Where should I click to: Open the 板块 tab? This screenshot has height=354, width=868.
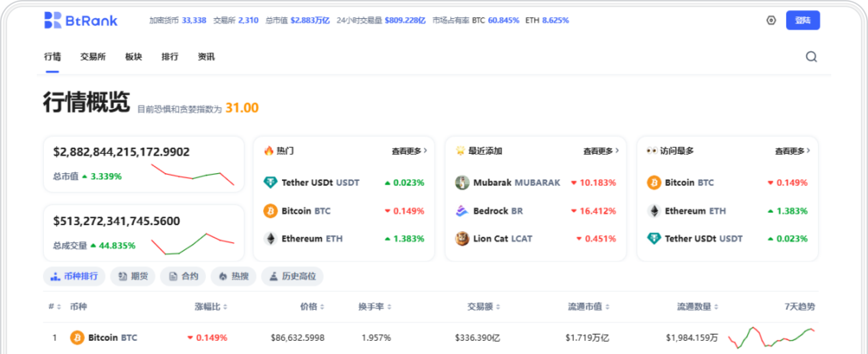click(133, 57)
